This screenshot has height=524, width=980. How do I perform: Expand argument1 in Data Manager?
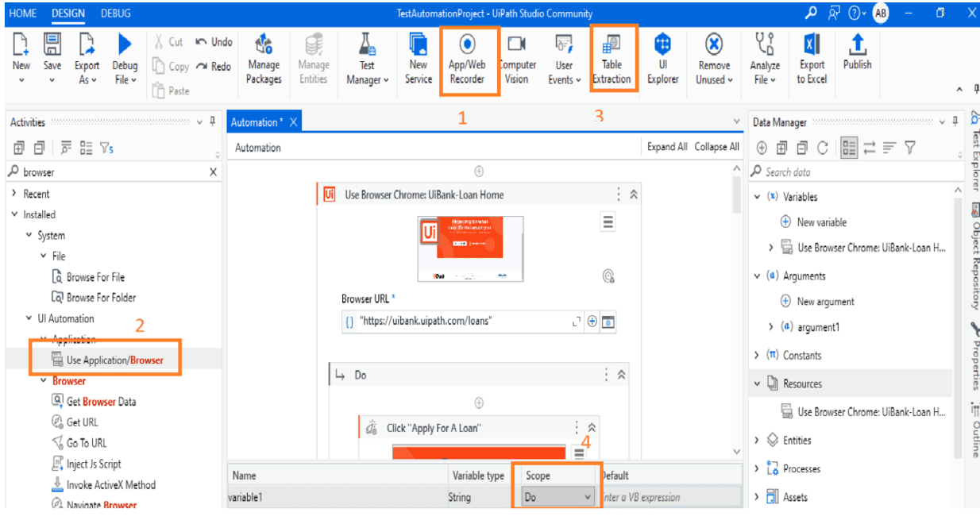point(771,326)
